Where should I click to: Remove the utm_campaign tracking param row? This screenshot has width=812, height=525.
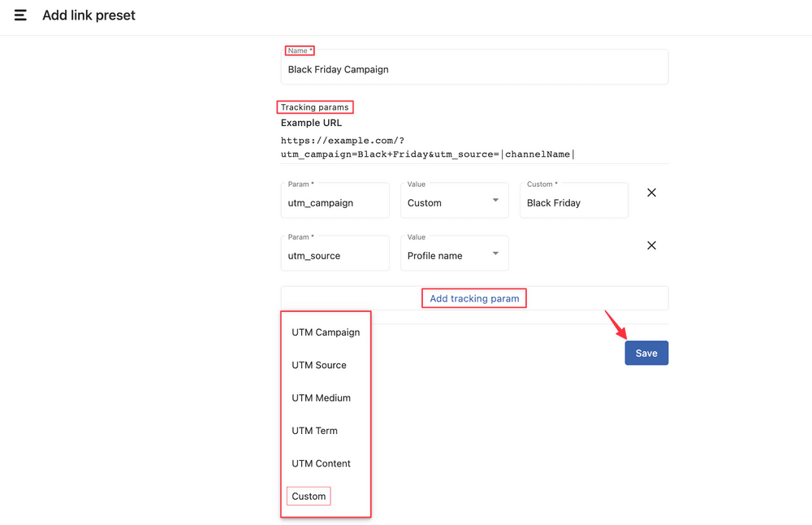point(651,193)
